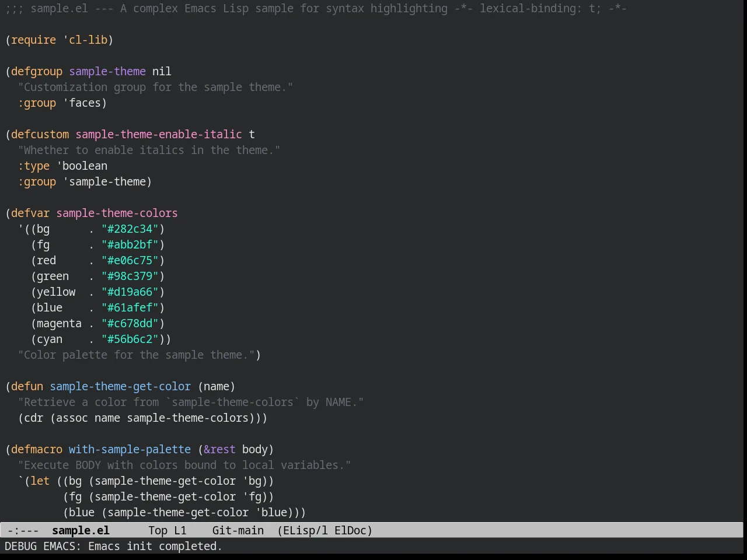
Task: Click the 'sample-theme' group name after defgroup
Action: 107,71
